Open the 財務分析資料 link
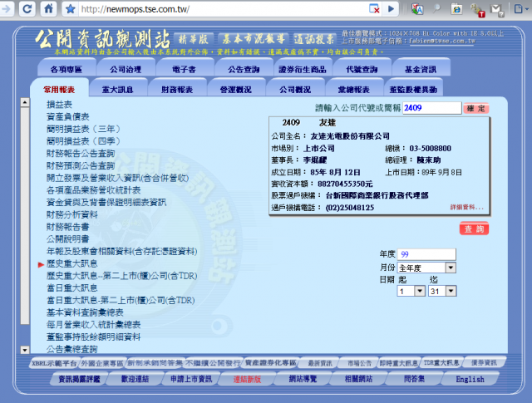This screenshot has height=403, width=532. coord(72,214)
